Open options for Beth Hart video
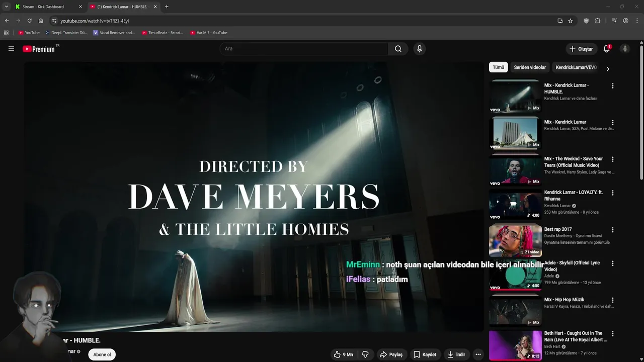Screen dimensions: 644x362 (x=612, y=334)
